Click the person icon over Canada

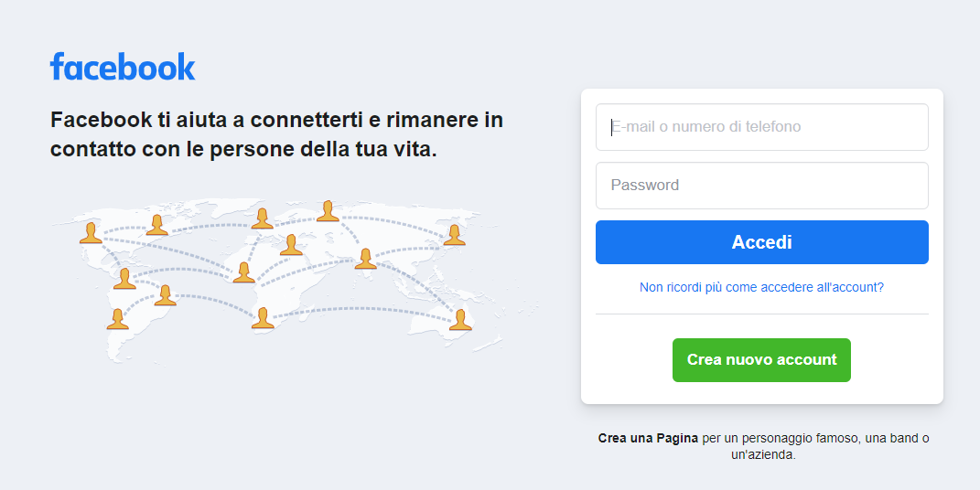(156, 225)
